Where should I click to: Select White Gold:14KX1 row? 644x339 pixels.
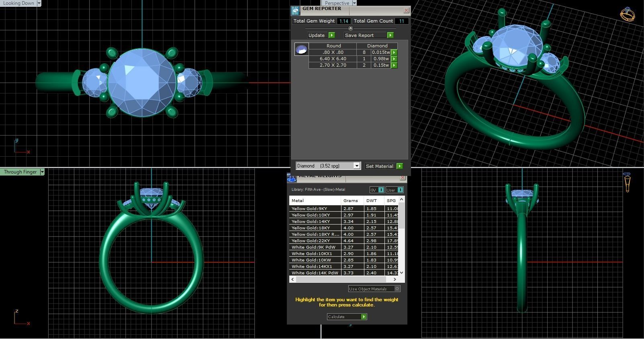[344, 266]
